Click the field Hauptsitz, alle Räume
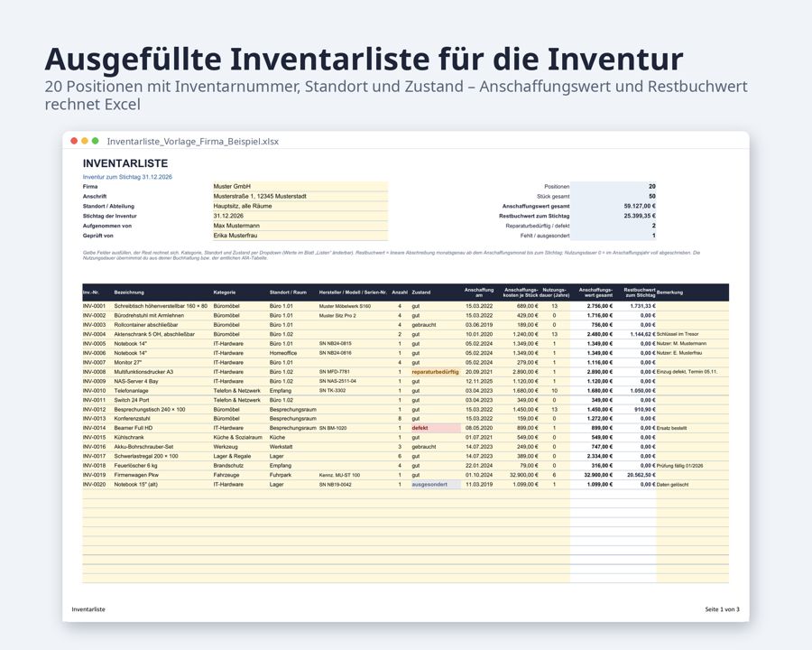Screen dimensions: 812x650 pyautogui.click(x=300, y=206)
